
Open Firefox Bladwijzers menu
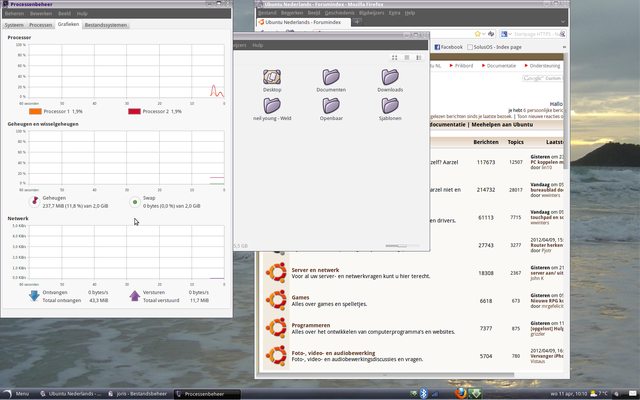coord(371,13)
